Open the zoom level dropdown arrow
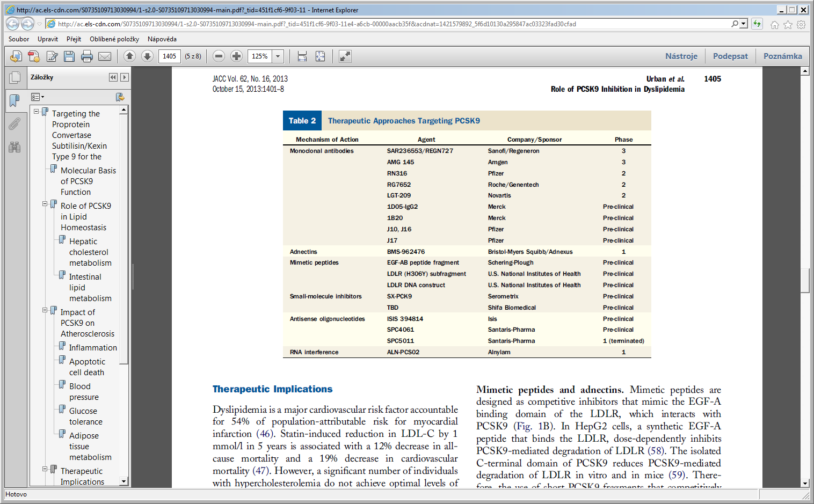The image size is (814, 504). (278, 56)
